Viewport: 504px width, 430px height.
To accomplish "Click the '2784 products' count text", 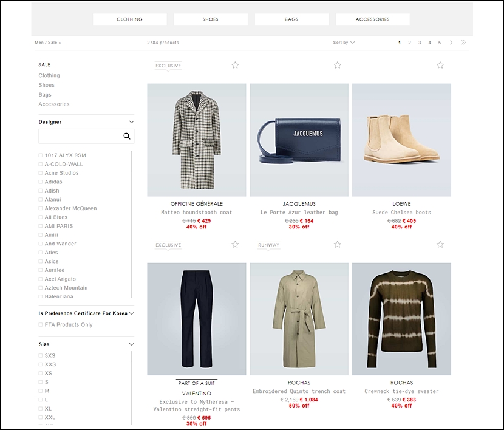I will point(163,43).
